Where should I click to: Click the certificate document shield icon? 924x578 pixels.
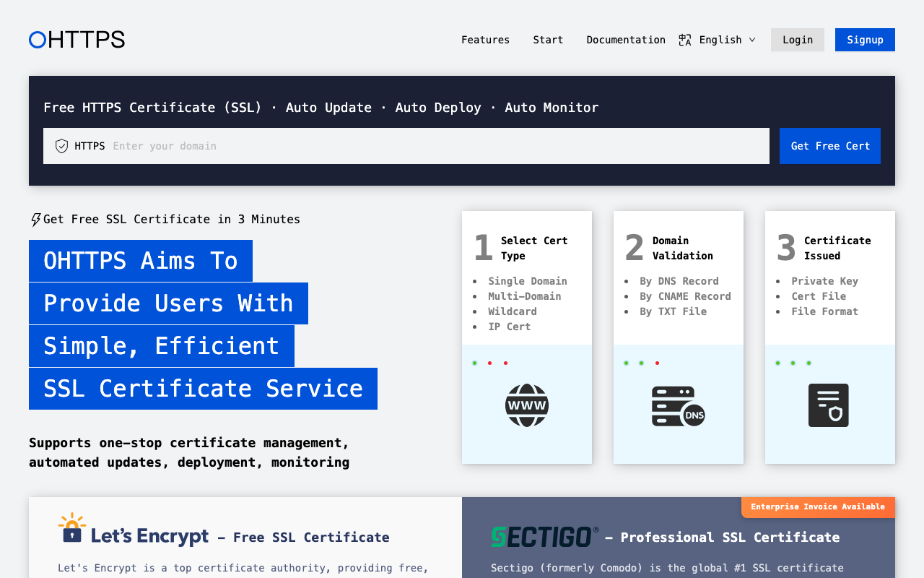pyautogui.click(x=829, y=405)
